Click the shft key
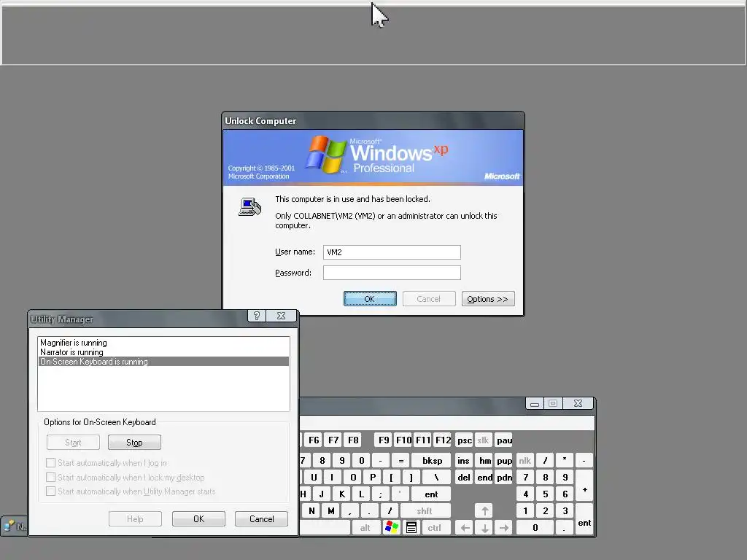Viewport: 747px width, 560px height. tap(425, 511)
